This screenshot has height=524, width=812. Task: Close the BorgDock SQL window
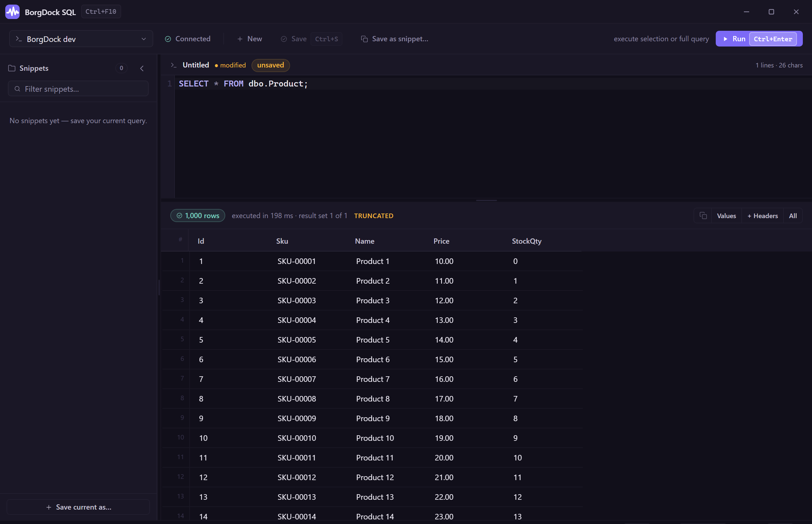pyautogui.click(x=796, y=11)
